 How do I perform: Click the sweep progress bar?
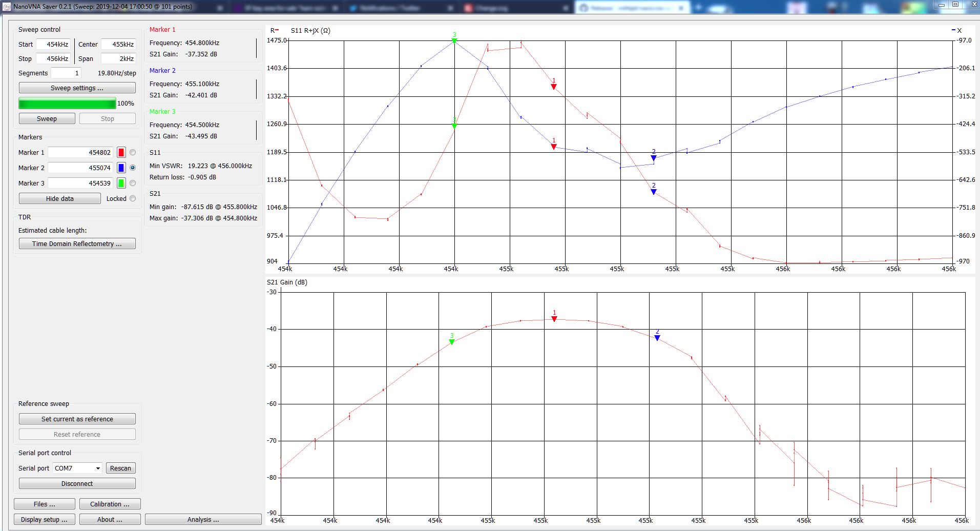tap(67, 104)
